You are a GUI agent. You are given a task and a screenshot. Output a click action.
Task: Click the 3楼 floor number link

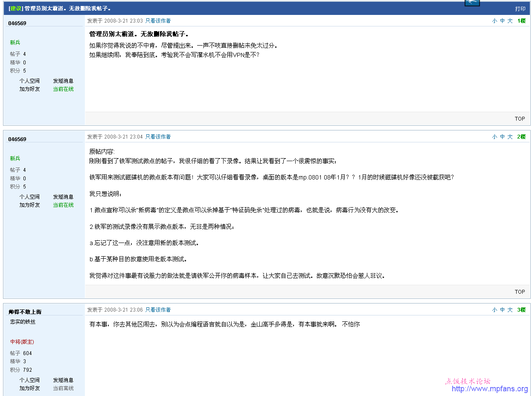[x=521, y=310]
